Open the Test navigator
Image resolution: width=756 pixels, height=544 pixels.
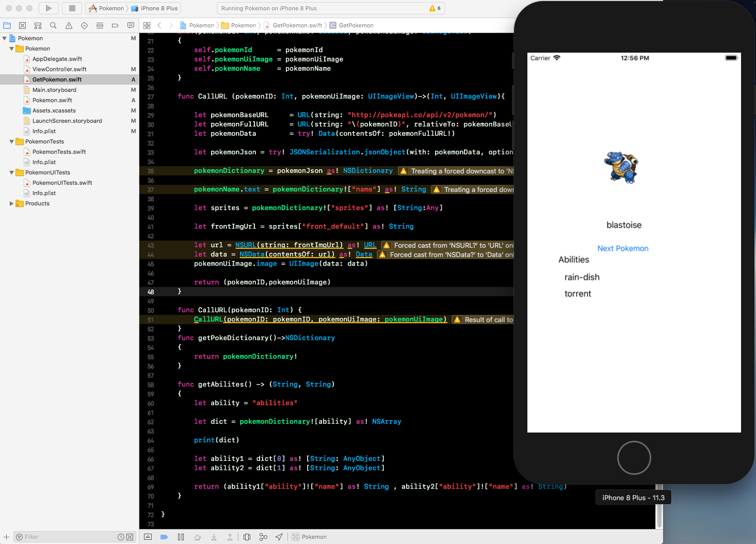pos(84,25)
